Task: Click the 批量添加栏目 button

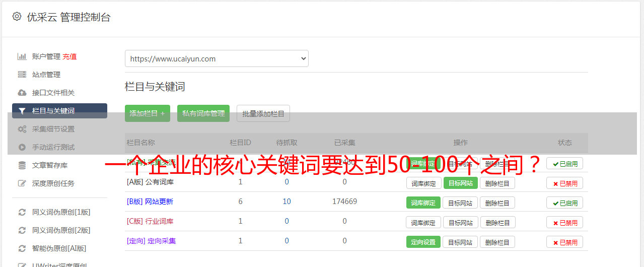Action: 263,113
